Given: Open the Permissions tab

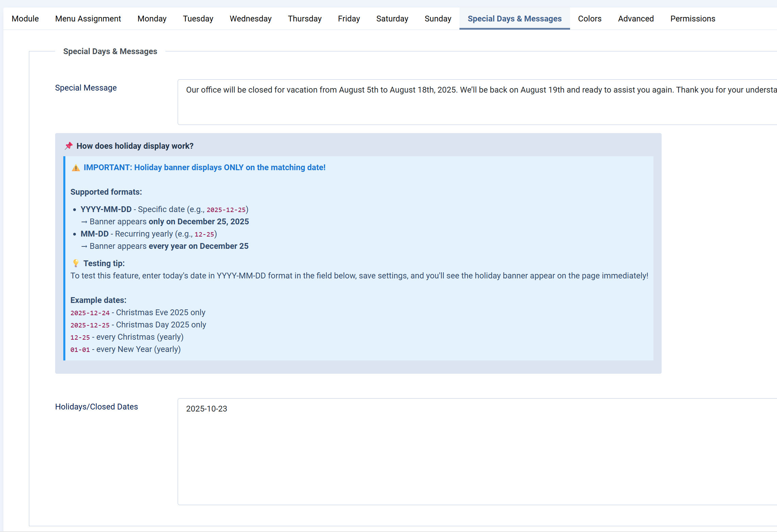Looking at the screenshot, I should click(x=693, y=19).
